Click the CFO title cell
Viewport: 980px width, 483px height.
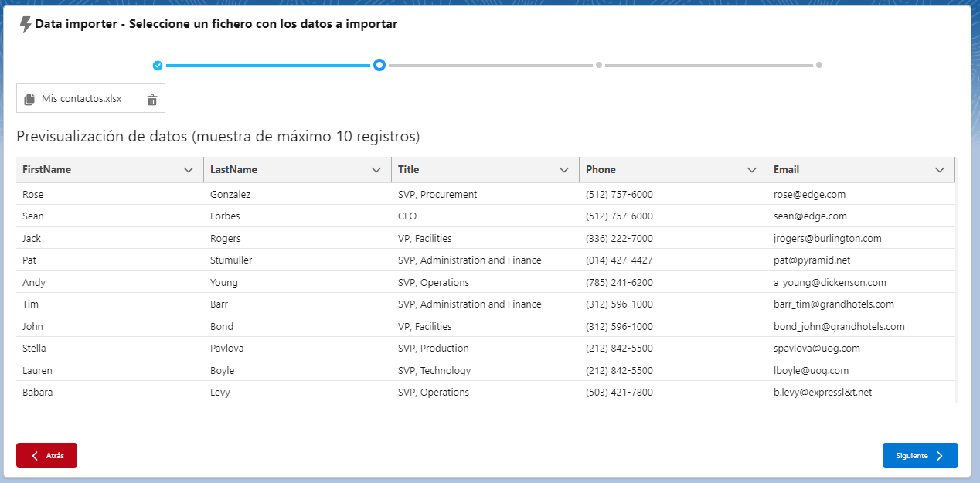click(x=485, y=216)
